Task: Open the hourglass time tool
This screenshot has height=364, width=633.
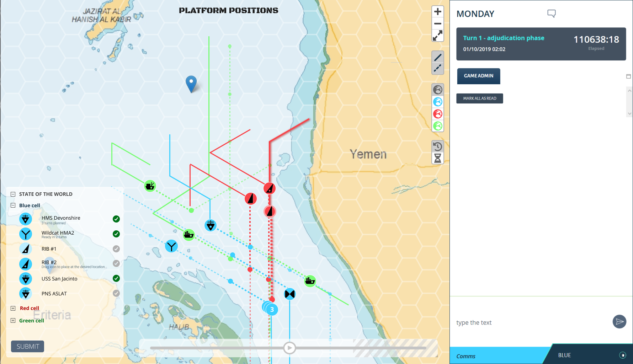Action: [x=438, y=158]
